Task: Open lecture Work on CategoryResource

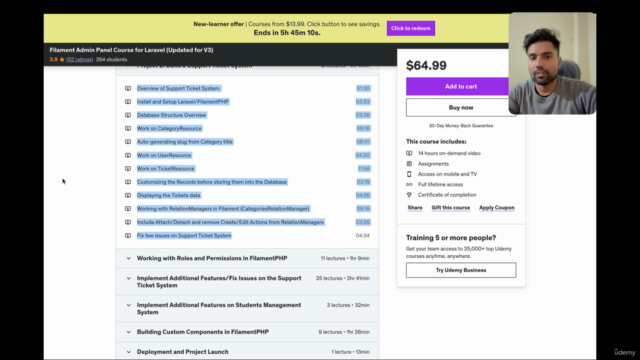Action: pos(169,128)
